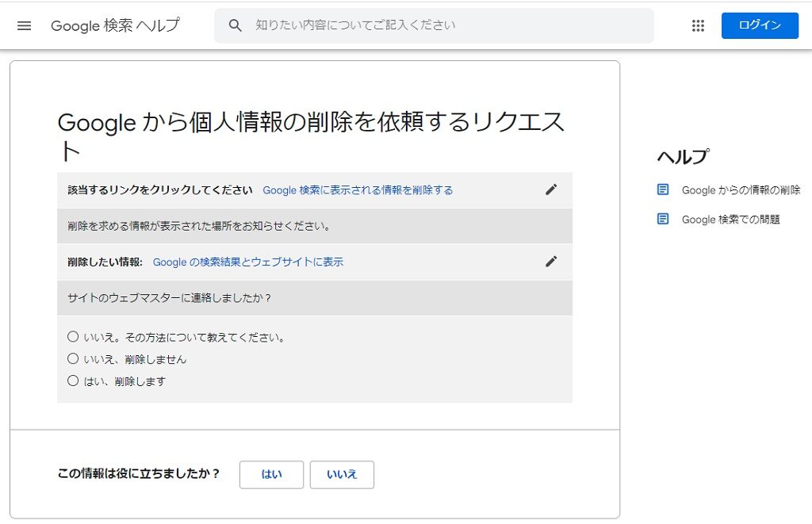Viewport: 812px width, 524px height.
Task: Click article icon for Google 検索での問題
Action: [663, 219]
